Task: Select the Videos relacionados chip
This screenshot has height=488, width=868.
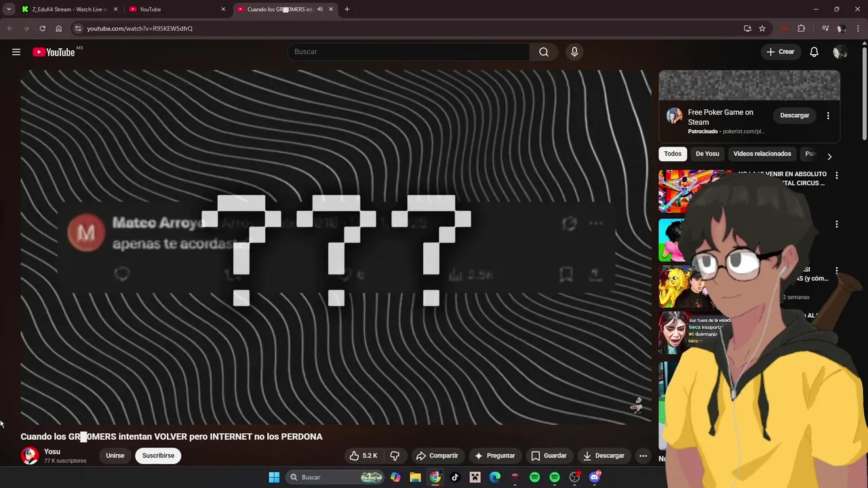Action: (762, 154)
